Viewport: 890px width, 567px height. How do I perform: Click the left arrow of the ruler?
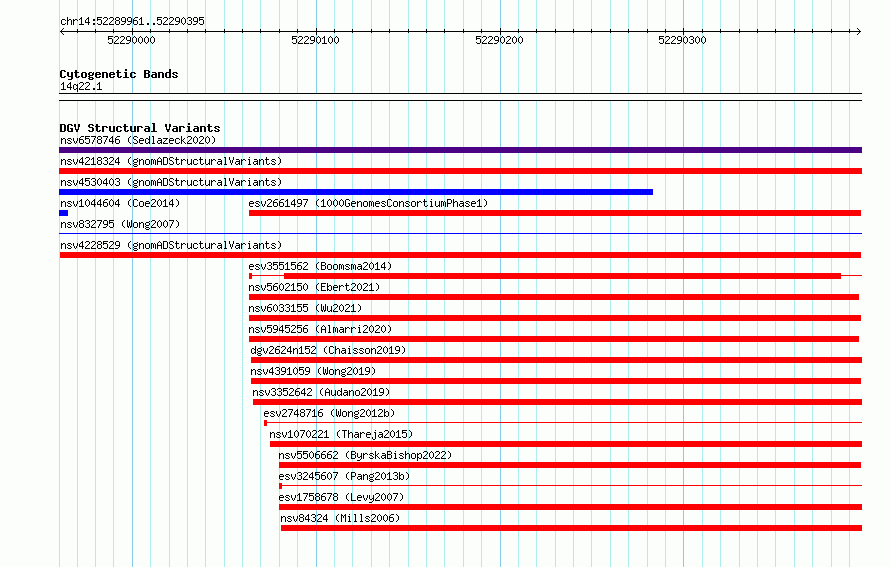pos(62,31)
